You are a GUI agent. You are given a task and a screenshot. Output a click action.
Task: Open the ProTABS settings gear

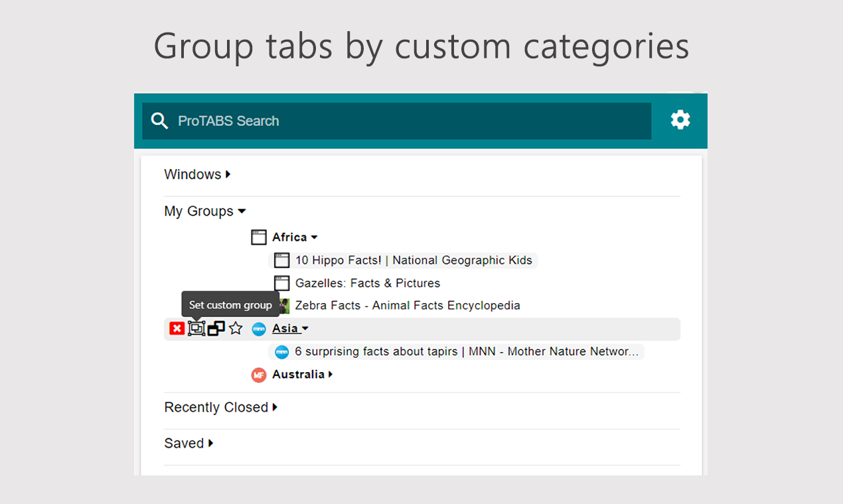point(680,120)
